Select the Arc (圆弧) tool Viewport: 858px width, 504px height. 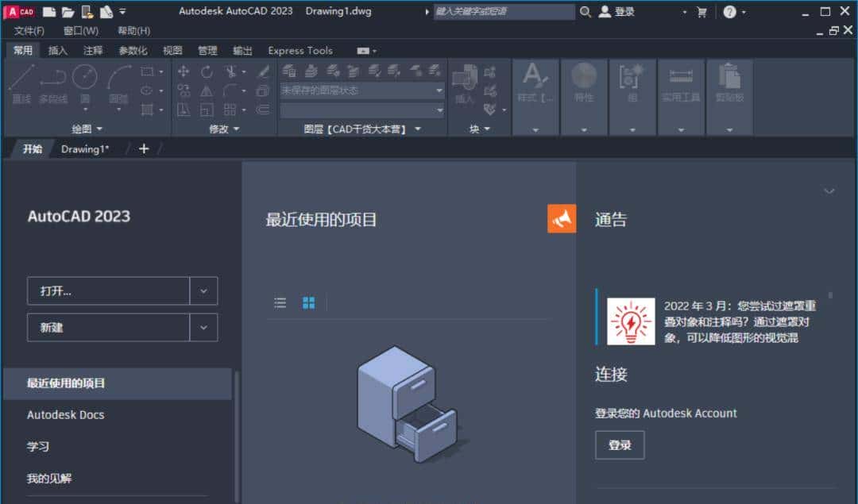[x=118, y=79]
